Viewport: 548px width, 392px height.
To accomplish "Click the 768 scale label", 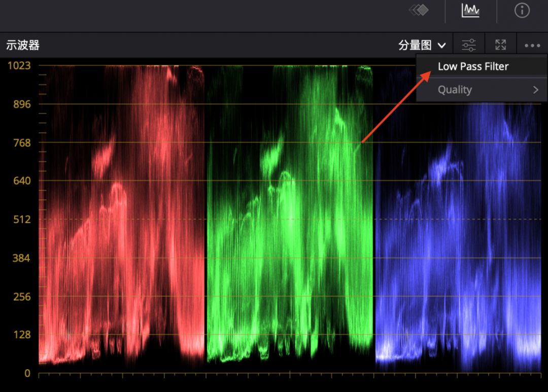I will pos(22,142).
